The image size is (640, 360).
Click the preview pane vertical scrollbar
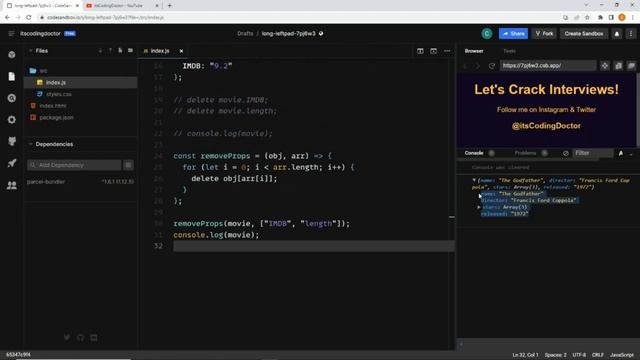point(638,110)
